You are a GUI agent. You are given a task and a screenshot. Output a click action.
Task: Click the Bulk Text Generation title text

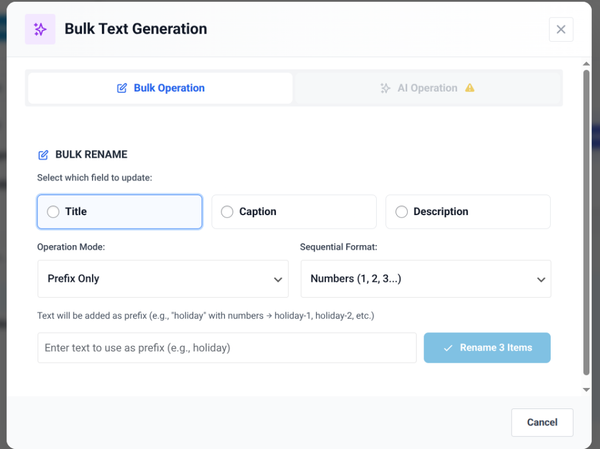tap(135, 29)
